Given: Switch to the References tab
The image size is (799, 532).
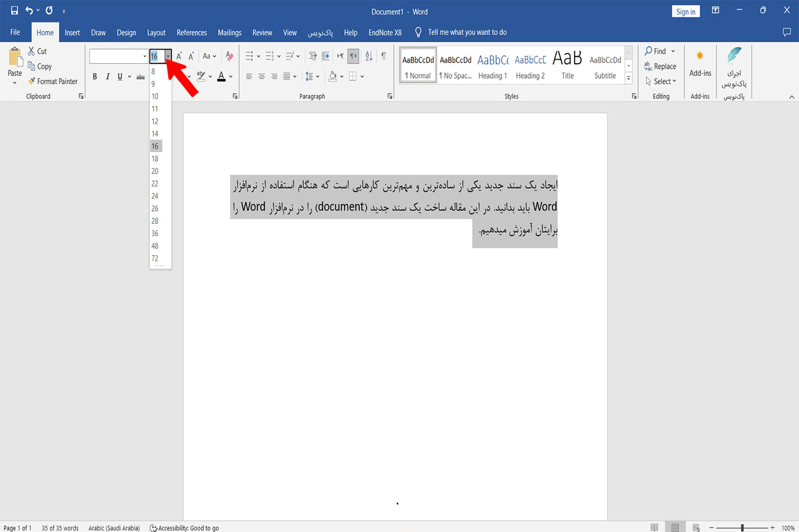Looking at the screenshot, I should coord(192,32).
